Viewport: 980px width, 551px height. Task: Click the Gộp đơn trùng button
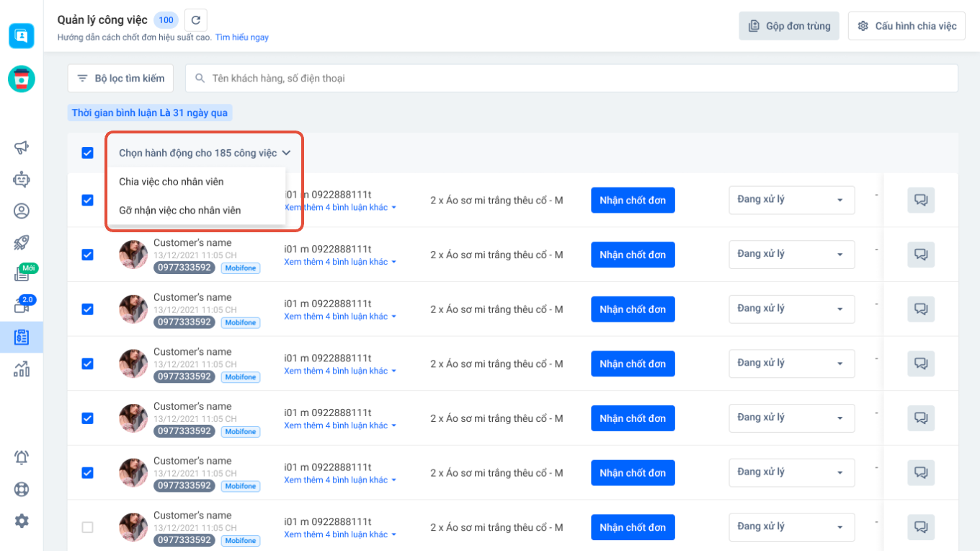[789, 26]
